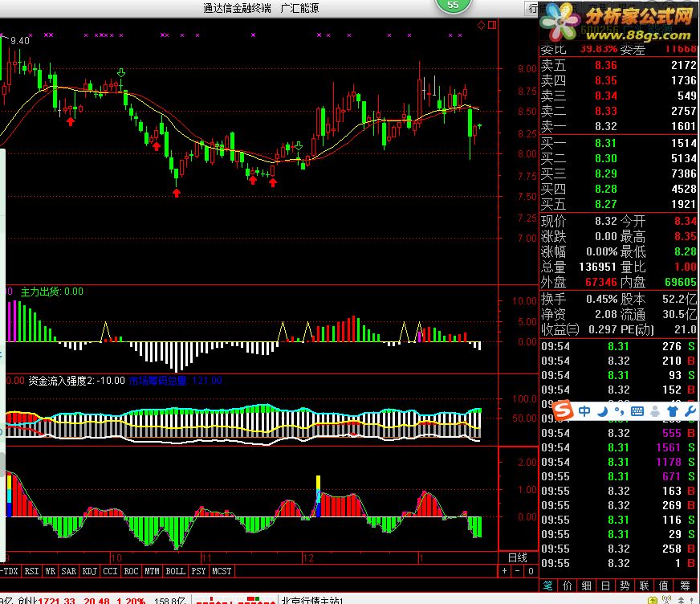
Task: Switch to the 筹 chips tab
Action: pyautogui.click(x=685, y=586)
